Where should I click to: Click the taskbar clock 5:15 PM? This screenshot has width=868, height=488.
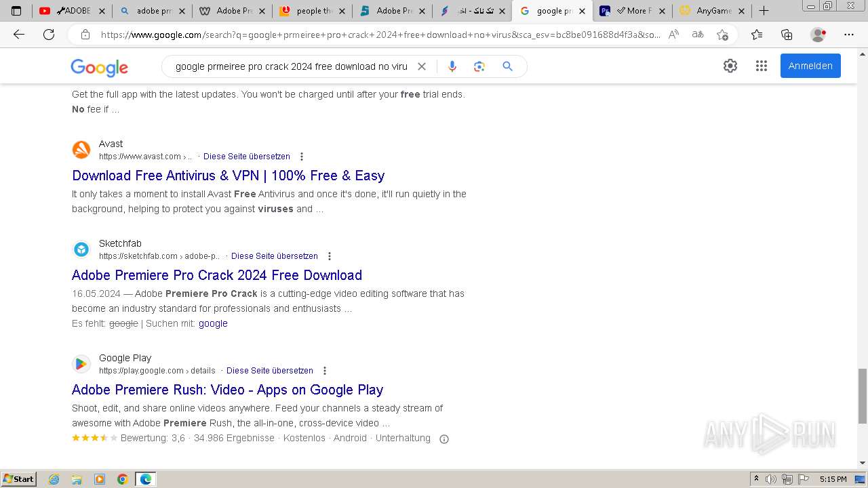tap(833, 479)
